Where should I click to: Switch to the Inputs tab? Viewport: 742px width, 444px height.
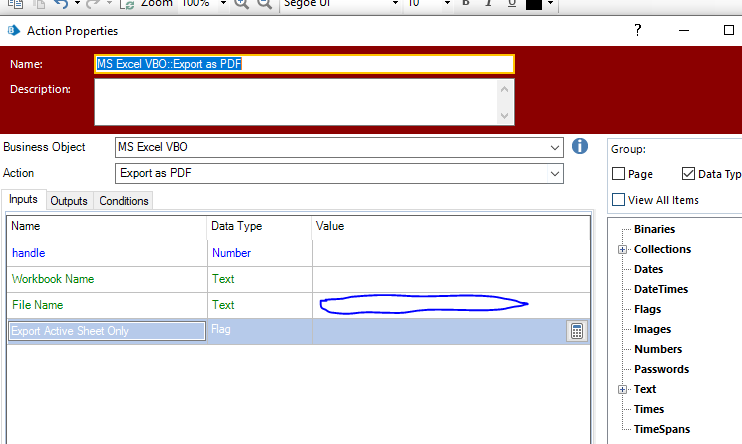[23, 199]
